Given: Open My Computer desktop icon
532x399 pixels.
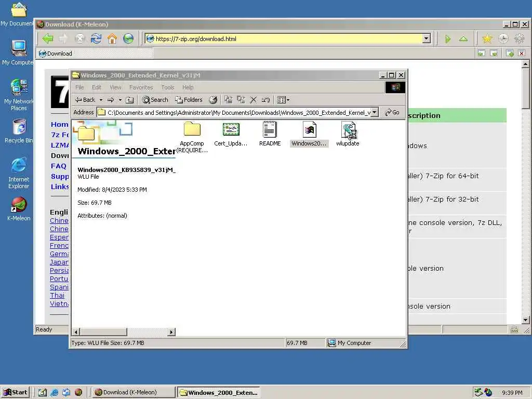Looking at the screenshot, I should (x=18, y=52).
